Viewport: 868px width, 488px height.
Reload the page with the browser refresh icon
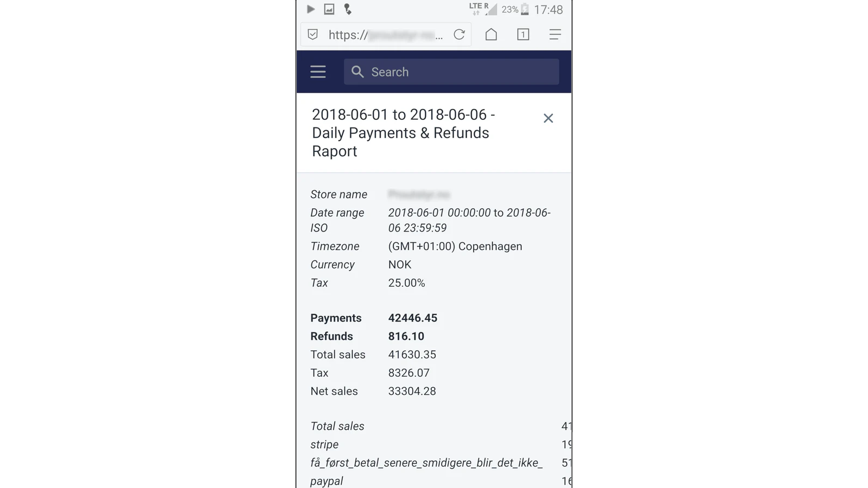point(459,35)
